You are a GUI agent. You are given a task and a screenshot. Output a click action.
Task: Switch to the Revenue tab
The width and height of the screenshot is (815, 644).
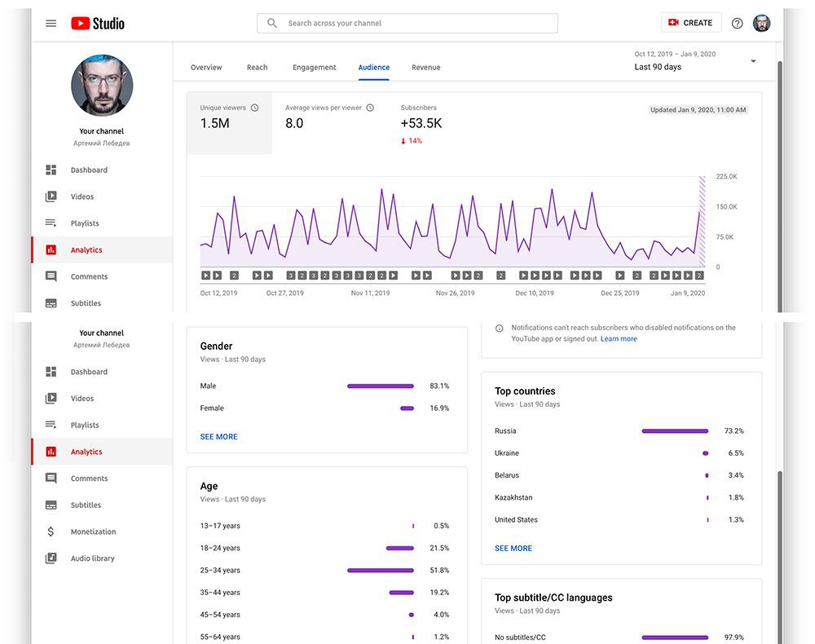click(x=425, y=68)
